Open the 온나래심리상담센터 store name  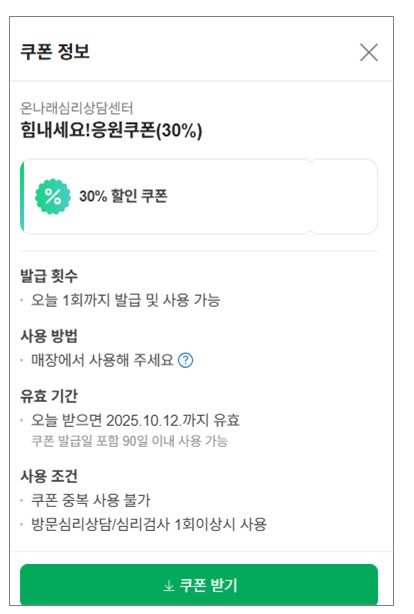point(77,108)
